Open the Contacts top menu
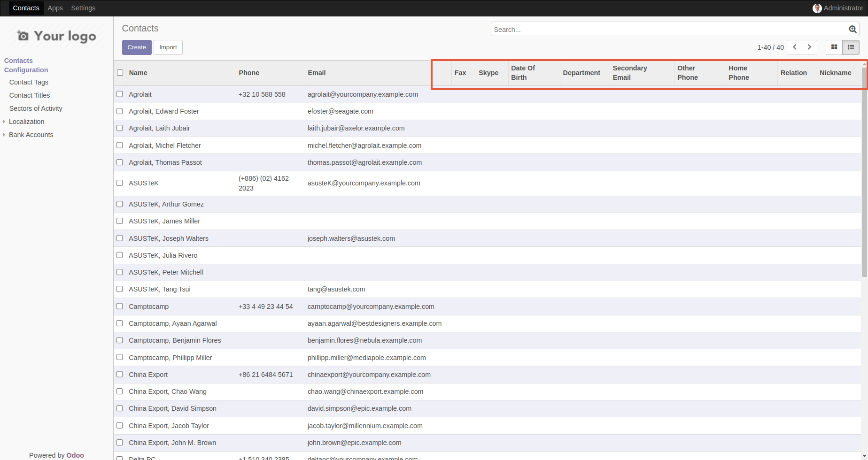 pyautogui.click(x=26, y=8)
